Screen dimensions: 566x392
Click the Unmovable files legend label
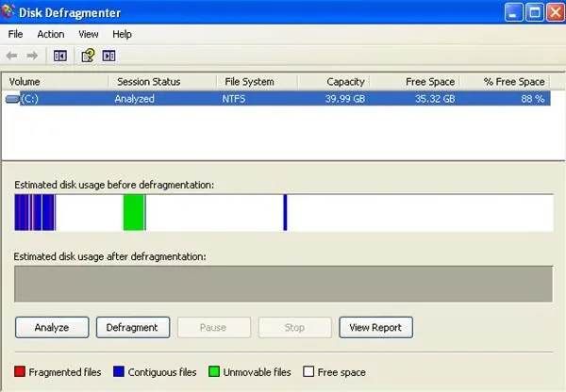click(257, 372)
